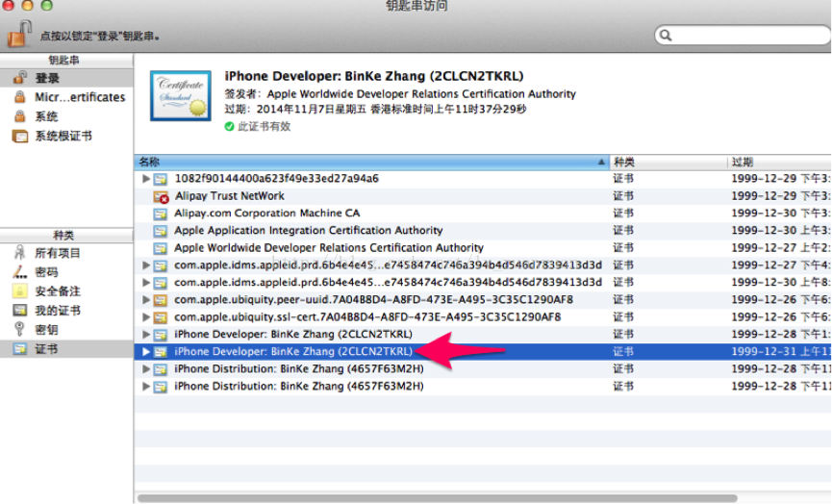This screenshot has width=832, height=504.
Task: Sort by the 过期 column header
Action: (779, 162)
